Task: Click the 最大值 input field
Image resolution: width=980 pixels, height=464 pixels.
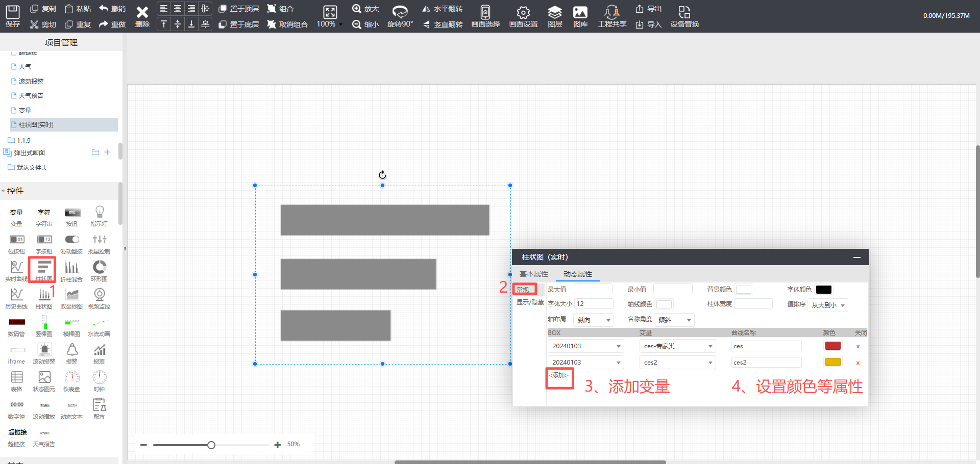Action: (x=593, y=289)
